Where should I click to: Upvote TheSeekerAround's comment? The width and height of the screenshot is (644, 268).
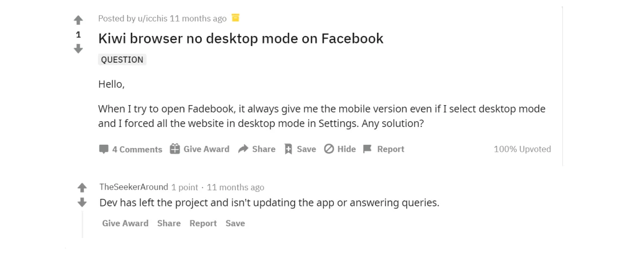(82, 188)
